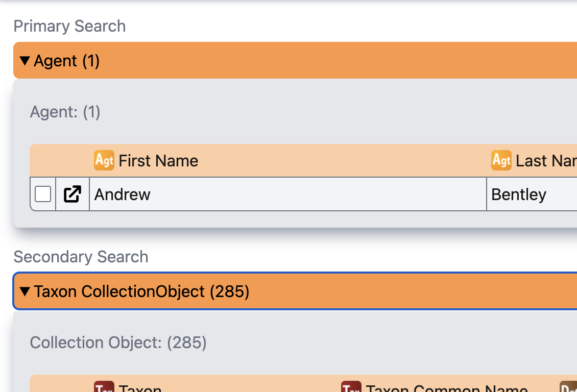
Task: Click the Agt icon beside Last Name header
Action: [x=501, y=160]
